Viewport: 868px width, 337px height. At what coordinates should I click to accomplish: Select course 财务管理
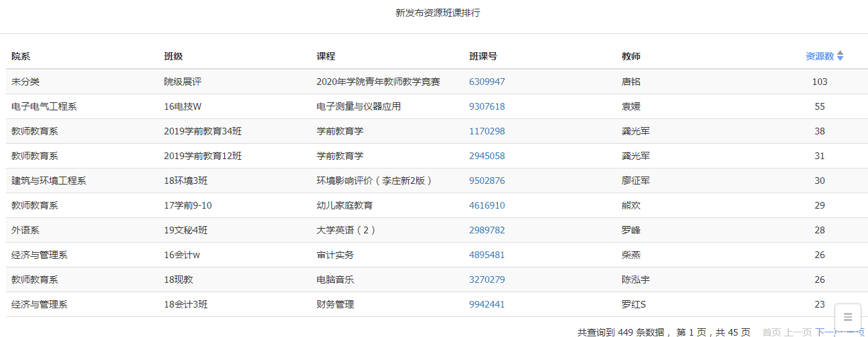(x=335, y=304)
